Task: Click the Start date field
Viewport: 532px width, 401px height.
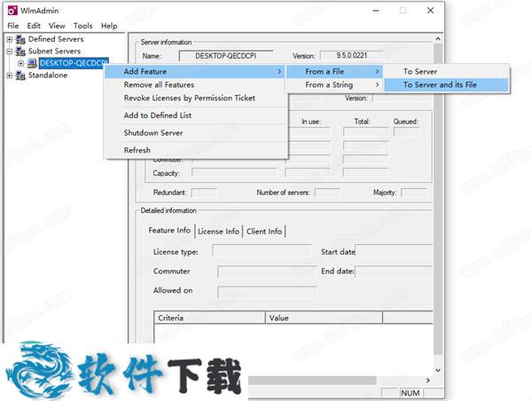Action: [394, 250]
